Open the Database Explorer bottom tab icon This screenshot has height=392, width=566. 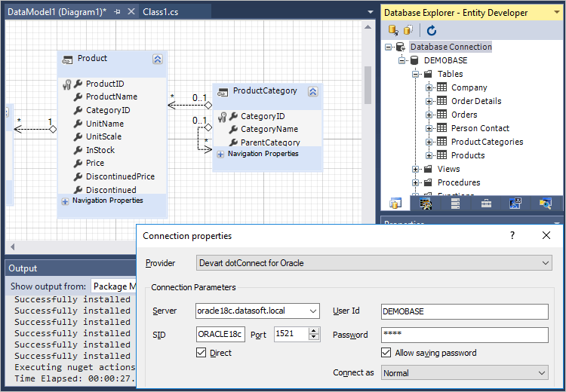[395, 204]
